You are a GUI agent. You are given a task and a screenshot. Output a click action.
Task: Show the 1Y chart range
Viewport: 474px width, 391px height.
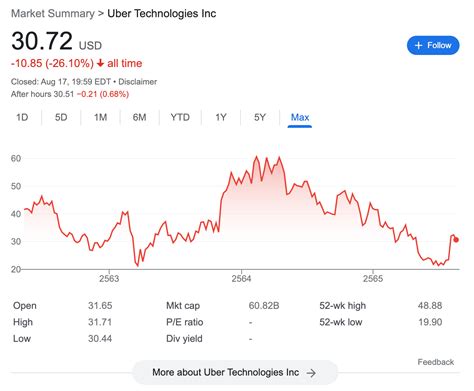[x=221, y=117]
